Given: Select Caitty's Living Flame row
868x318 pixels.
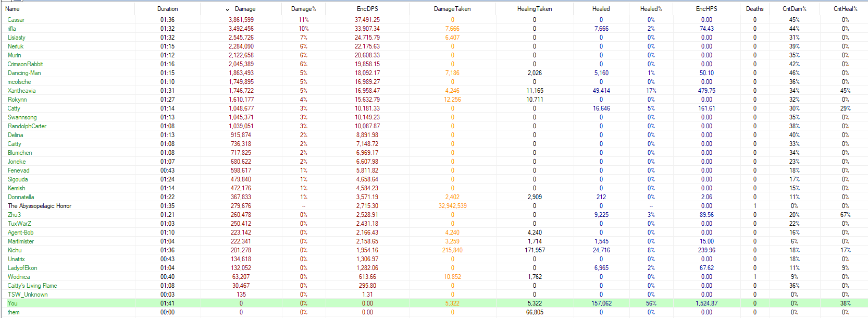Looking at the screenshot, I should (32, 286).
